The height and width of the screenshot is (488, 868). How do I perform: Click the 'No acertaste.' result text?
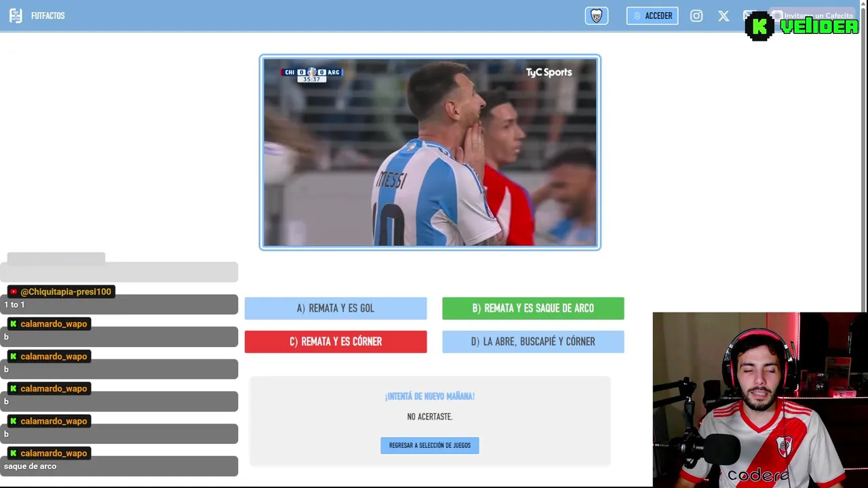click(x=430, y=417)
